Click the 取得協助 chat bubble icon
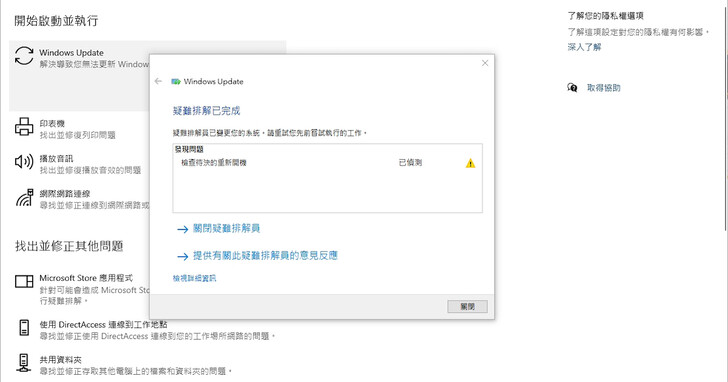 tap(572, 88)
